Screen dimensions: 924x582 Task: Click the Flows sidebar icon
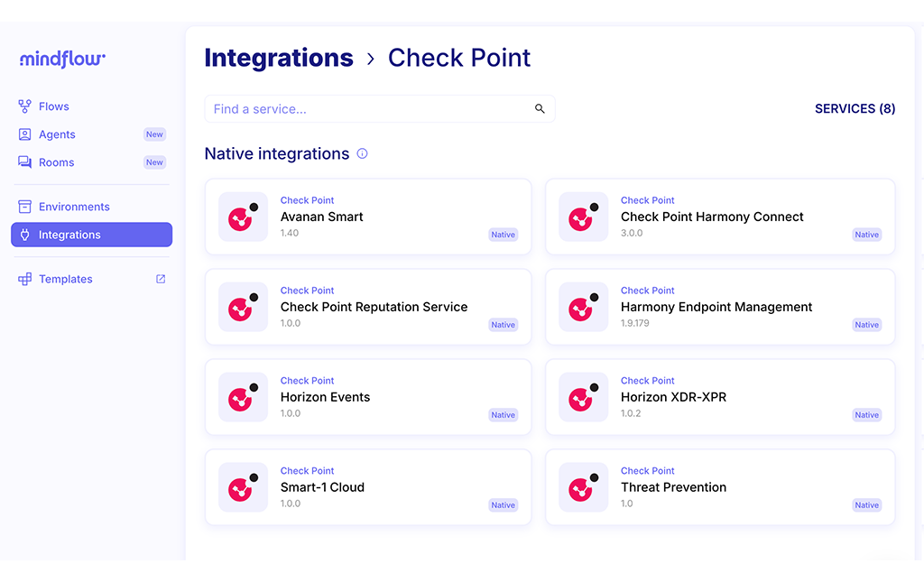(24, 106)
